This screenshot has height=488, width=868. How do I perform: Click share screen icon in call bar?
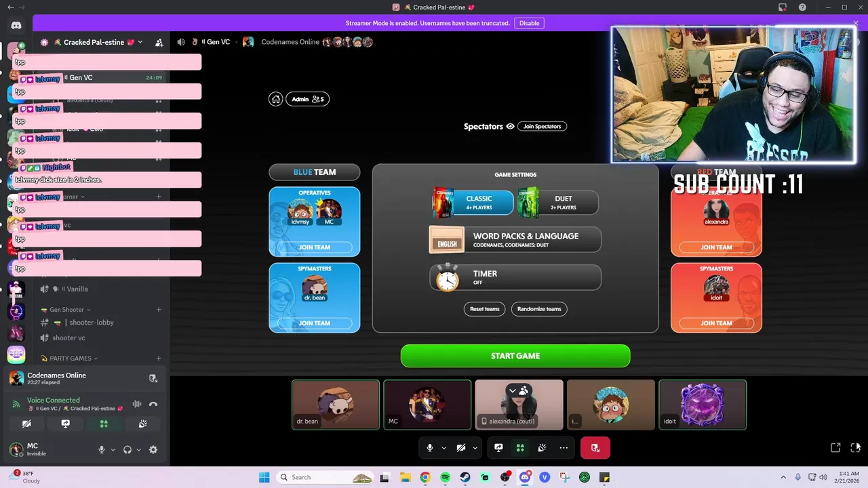point(498,448)
